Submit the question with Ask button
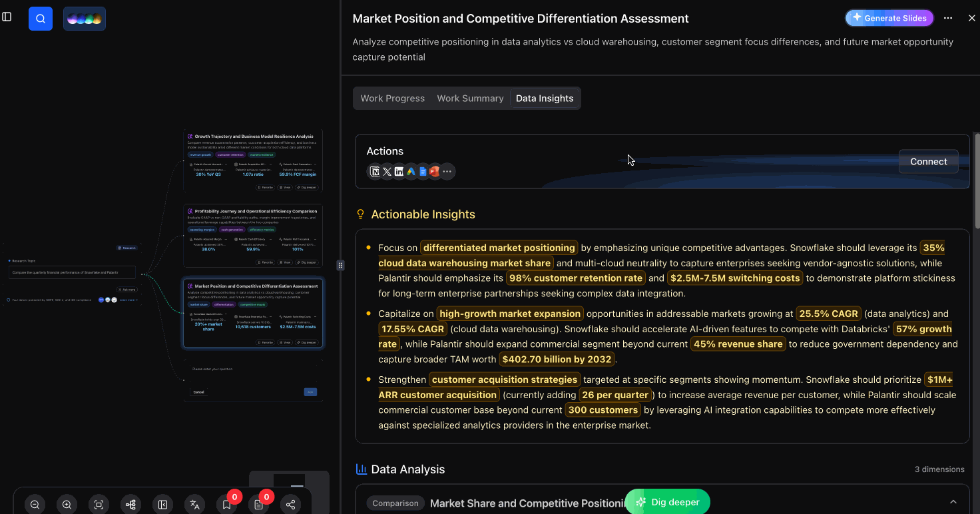The image size is (980, 514). coord(310,392)
